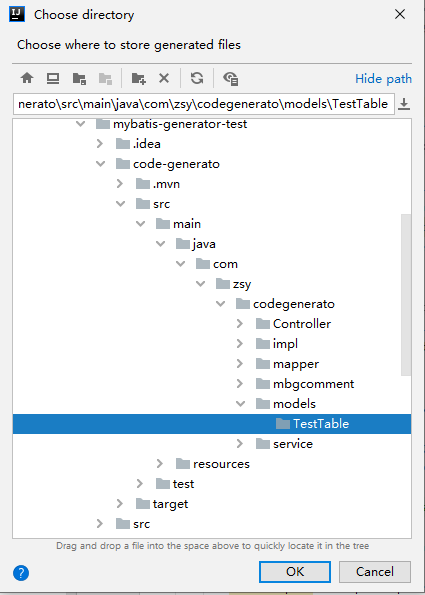
Task: Expand the .mvn folder chevron
Action: [120, 184]
